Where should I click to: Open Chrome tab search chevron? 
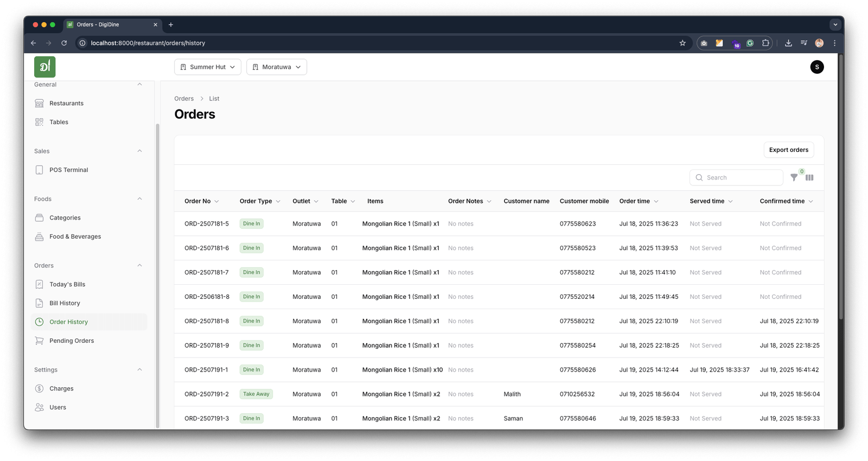[x=835, y=24]
